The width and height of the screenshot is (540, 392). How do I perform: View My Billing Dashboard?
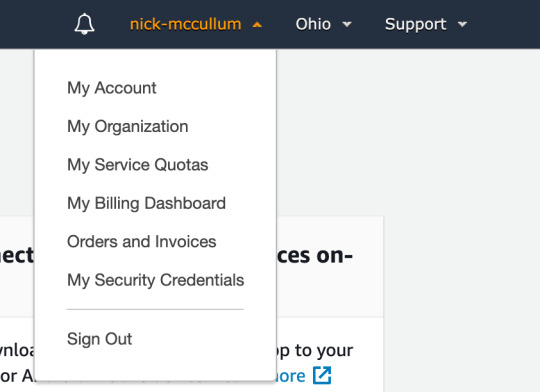point(146,203)
